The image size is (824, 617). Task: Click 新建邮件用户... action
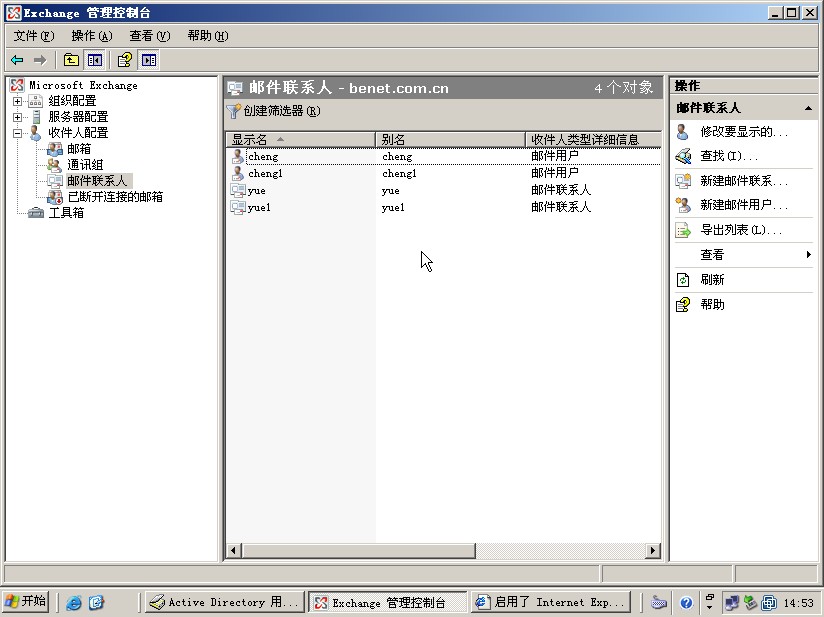744,205
